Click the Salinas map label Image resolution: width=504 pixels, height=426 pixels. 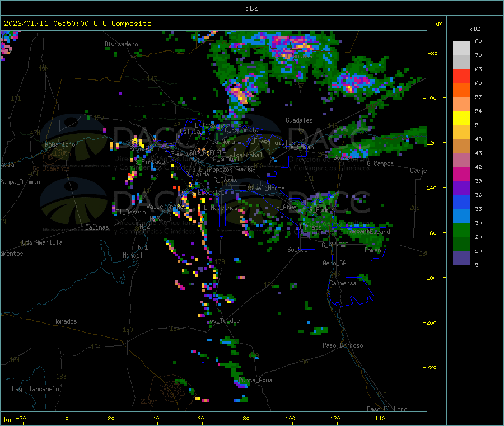(x=97, y=227)
